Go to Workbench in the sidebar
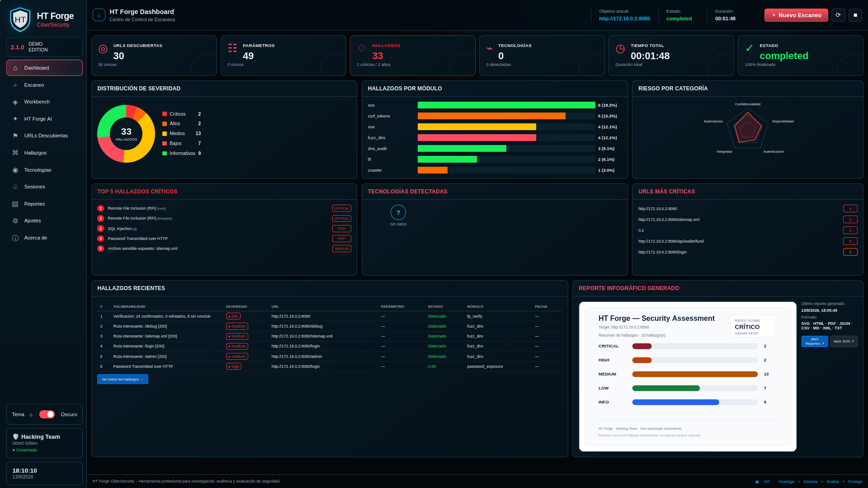Image resolution: width=868 pixels, height=488 pixels. coord(44,102)
